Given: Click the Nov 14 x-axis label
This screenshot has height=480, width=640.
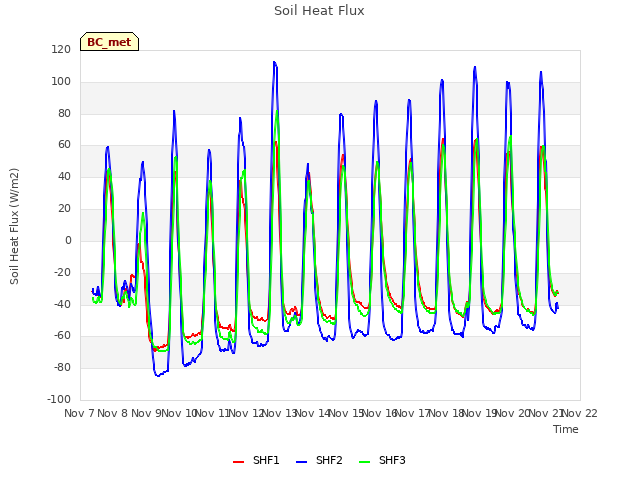Looking at the screenshot, I should coord(313,413).
